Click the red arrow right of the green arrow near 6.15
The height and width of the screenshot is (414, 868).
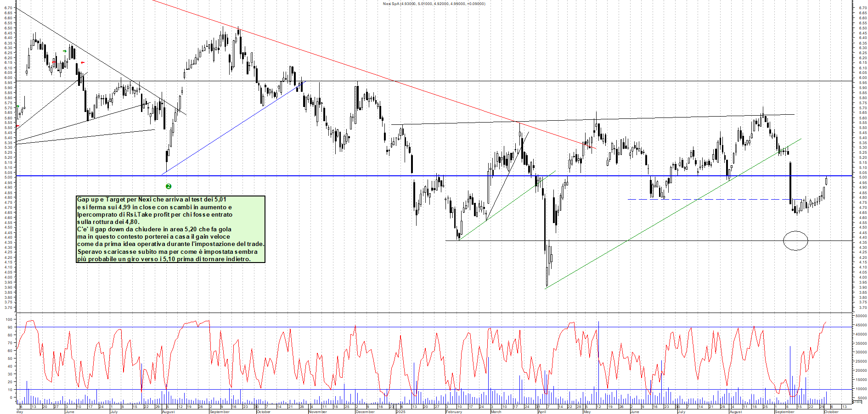(83, 62)
